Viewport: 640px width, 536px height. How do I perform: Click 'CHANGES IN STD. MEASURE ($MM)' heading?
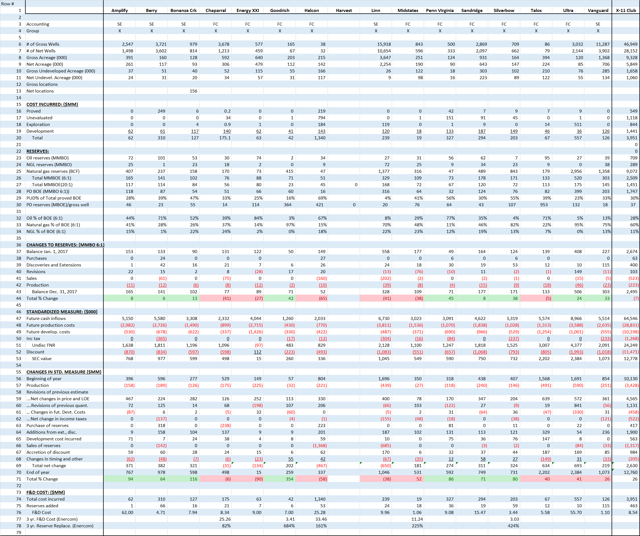pyautogui.click(x=62, y=372)
